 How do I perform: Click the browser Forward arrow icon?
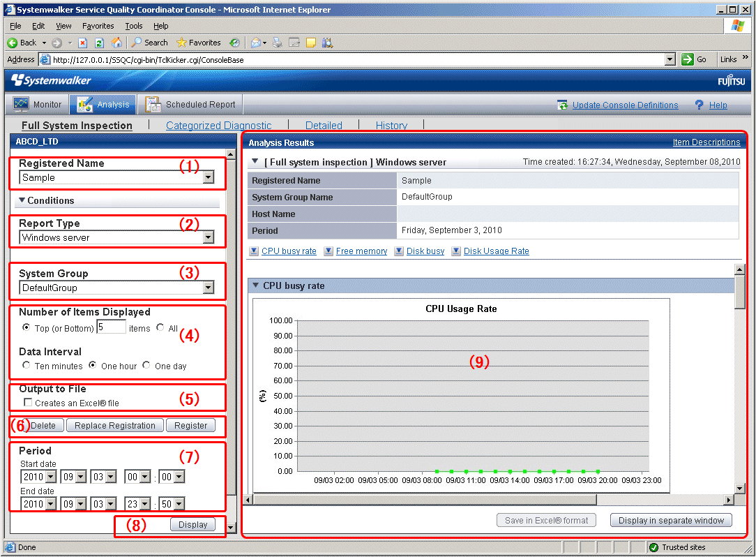click(x=57, y=43)
